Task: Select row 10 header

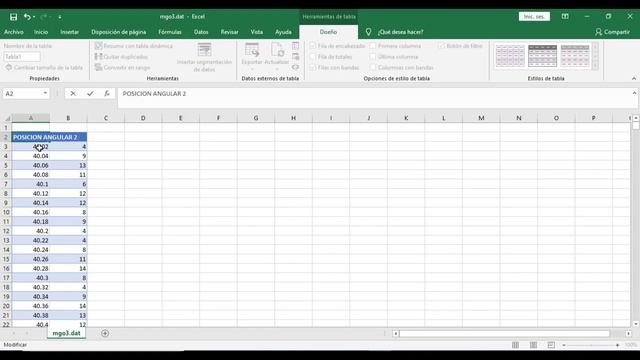Action: point(6,212)
